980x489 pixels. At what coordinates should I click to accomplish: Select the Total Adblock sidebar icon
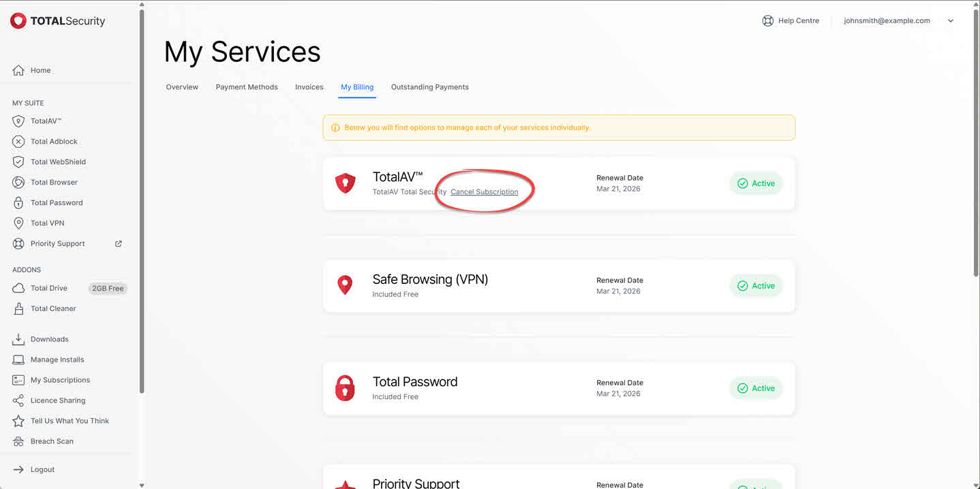18,142
